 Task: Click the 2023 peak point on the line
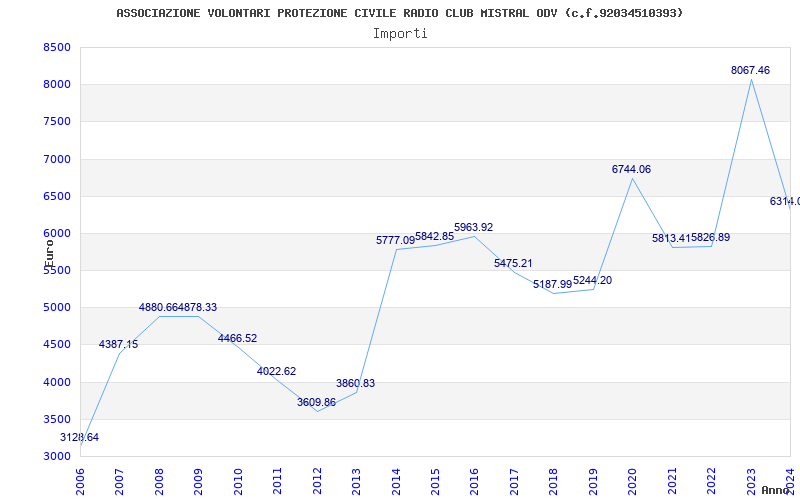(x=751, y=80)
